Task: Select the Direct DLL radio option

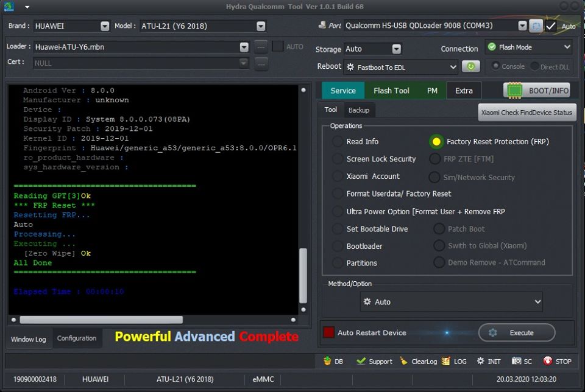Action: pyautogui.click(x=534, y=66)
